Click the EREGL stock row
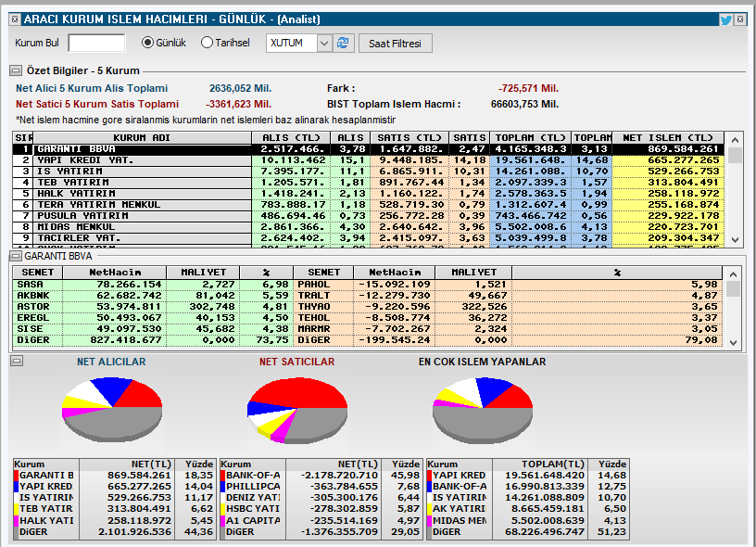 [153, 318]
